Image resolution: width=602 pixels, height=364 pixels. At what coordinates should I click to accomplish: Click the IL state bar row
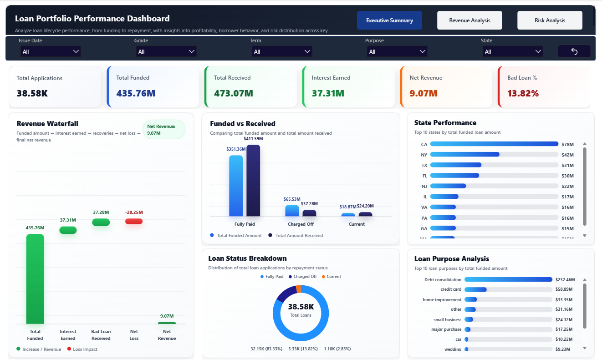[498, 197]
